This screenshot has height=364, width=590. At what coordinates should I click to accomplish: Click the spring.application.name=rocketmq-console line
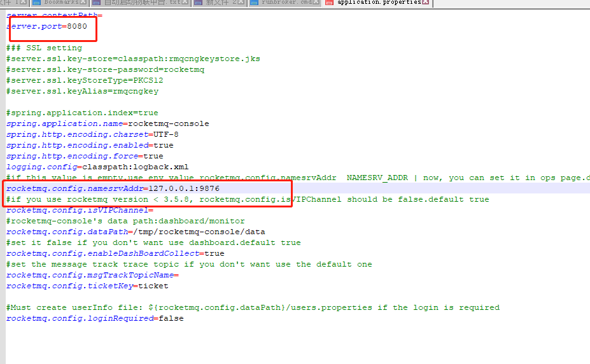pyautogui.click(x=108, y=123)
